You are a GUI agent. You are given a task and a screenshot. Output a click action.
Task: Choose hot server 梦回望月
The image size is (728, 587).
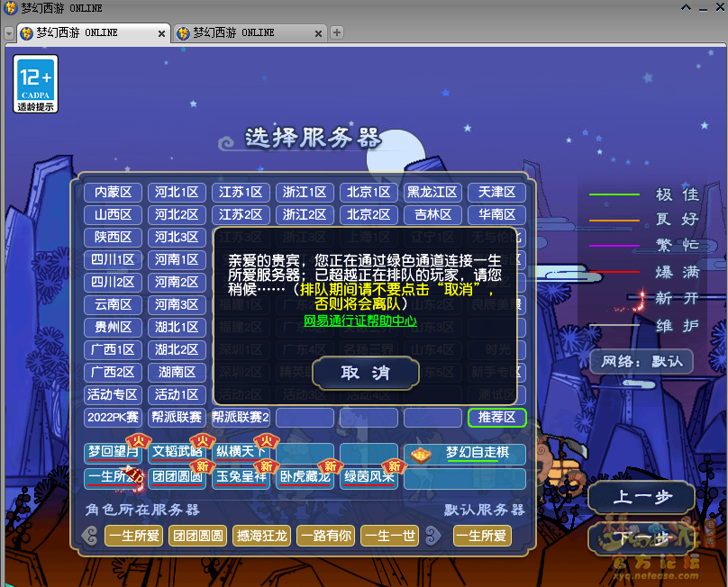coord(113,453)
